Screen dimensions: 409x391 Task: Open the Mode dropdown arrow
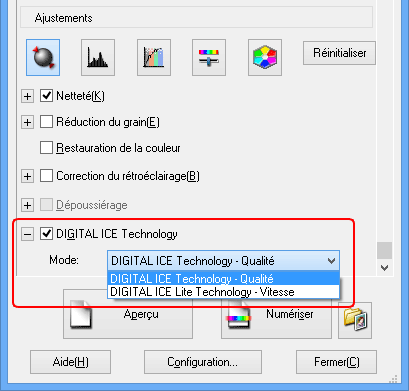(331, 261)
